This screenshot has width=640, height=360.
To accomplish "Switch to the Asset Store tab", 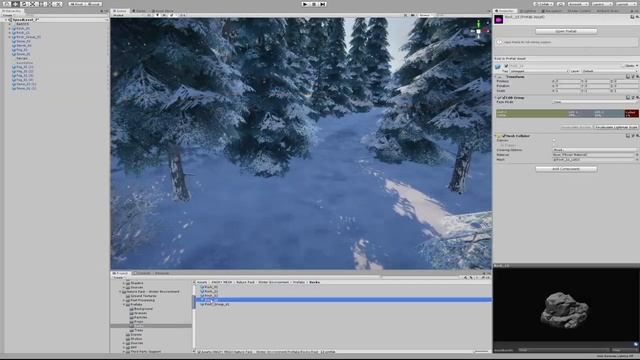I will point(162,11).
